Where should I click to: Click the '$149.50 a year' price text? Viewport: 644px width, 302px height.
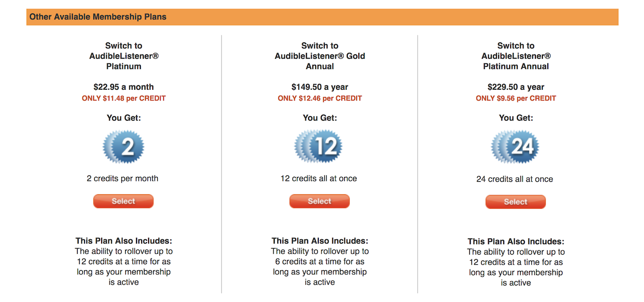319,87
